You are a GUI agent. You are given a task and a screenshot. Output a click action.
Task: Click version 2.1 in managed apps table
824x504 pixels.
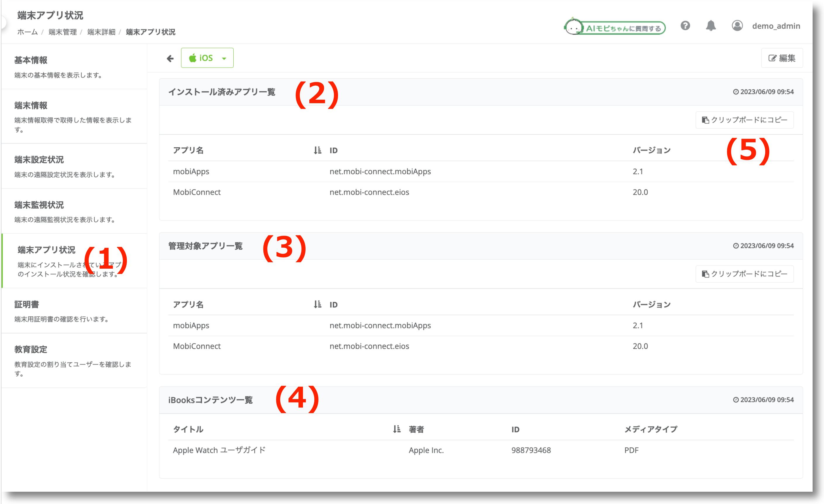pyautogui.click(x=638, y=325)
